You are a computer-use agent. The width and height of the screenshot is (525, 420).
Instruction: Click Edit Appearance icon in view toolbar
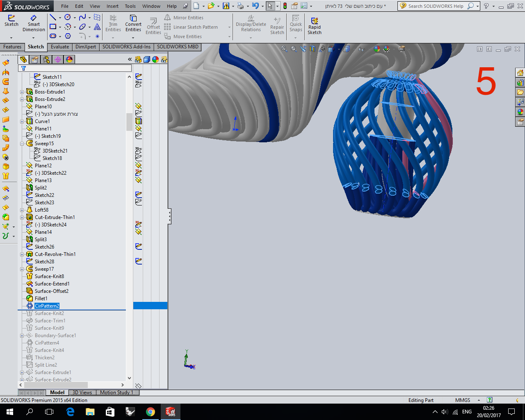click(x=377, y=49)
